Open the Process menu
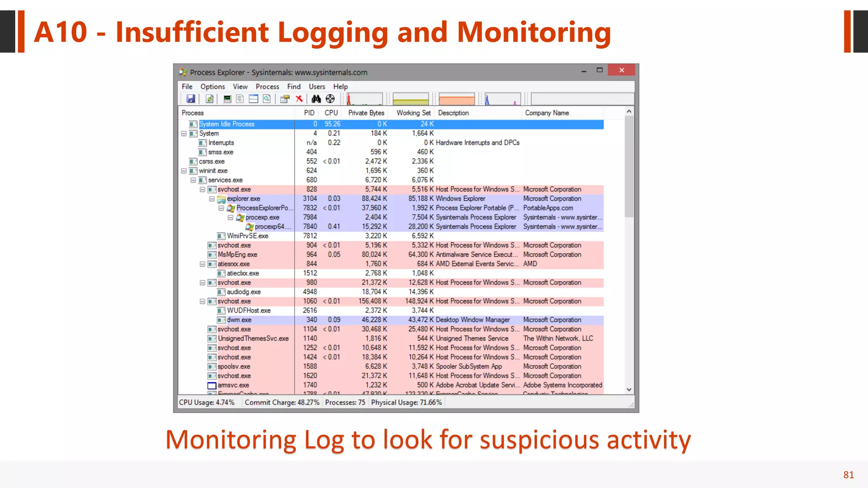 coord(267,86)
